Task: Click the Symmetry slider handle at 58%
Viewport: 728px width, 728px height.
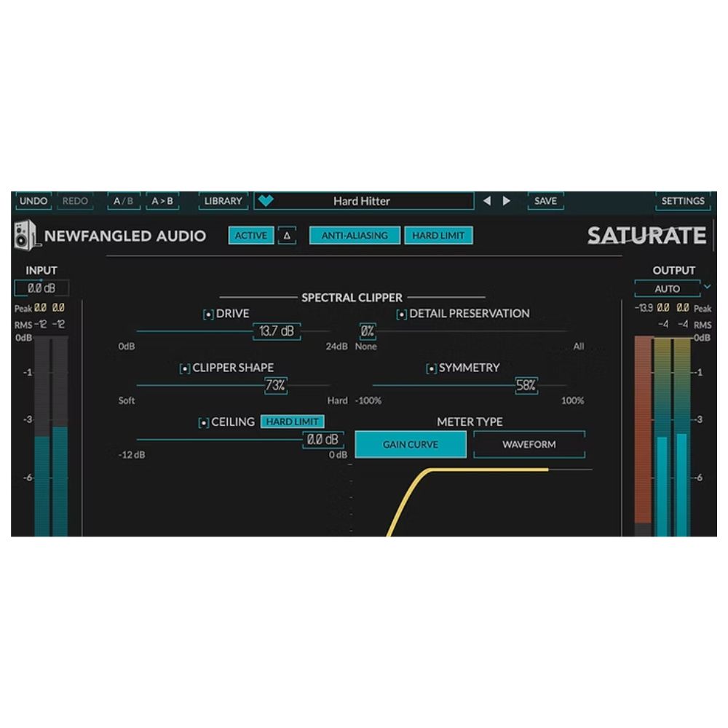Action: pyautogui.click(x=526, y=385)
